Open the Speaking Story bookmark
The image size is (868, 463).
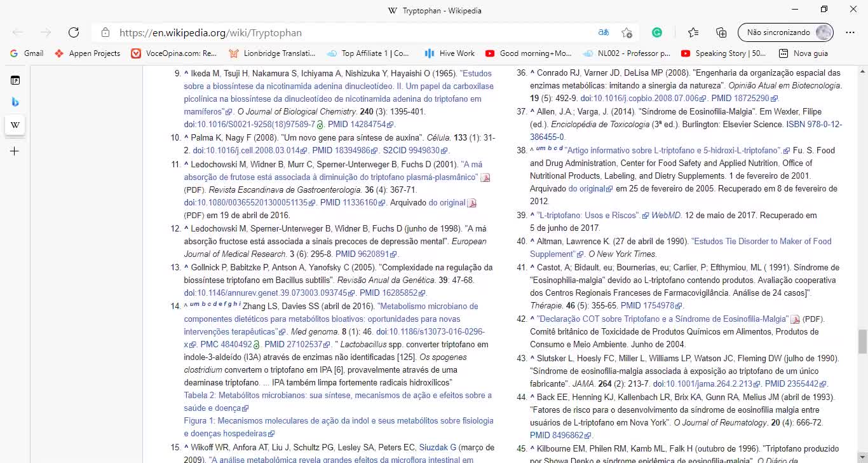[x=724, y=53]
